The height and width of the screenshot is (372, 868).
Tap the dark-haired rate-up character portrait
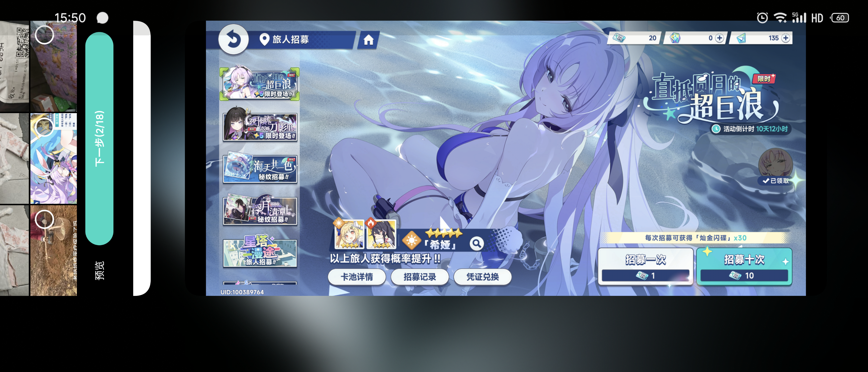click(x=381, y=234)
